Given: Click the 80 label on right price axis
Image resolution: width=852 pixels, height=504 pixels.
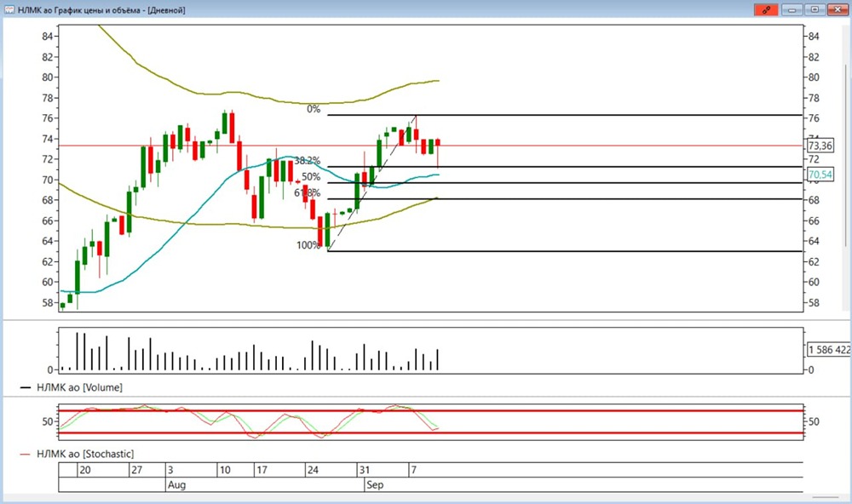Looking at the screenshot, I should tap(814, 77).
